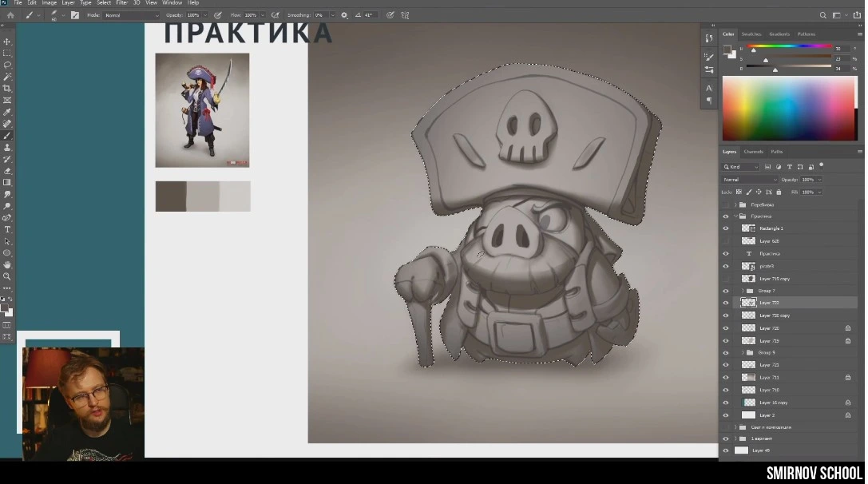Select the Hand tool
868x484 pixels.
point(7,264)
